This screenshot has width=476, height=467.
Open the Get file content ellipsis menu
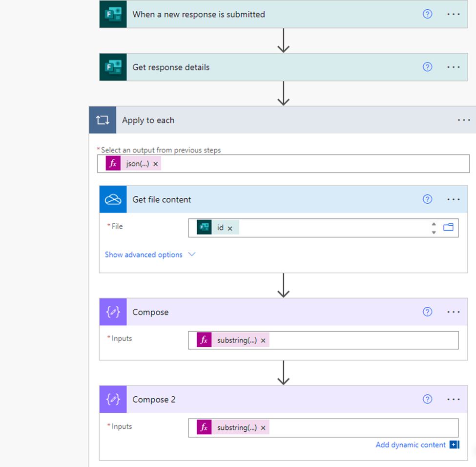point(453,199)
